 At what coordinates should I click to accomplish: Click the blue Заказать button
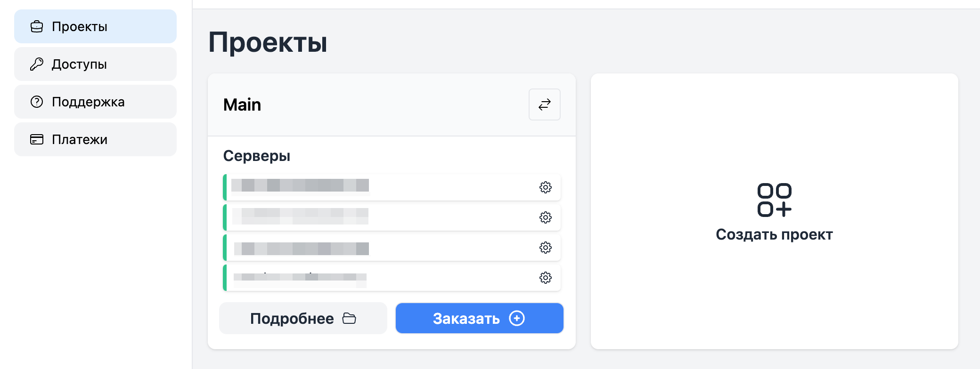click(x=480, y=318)
